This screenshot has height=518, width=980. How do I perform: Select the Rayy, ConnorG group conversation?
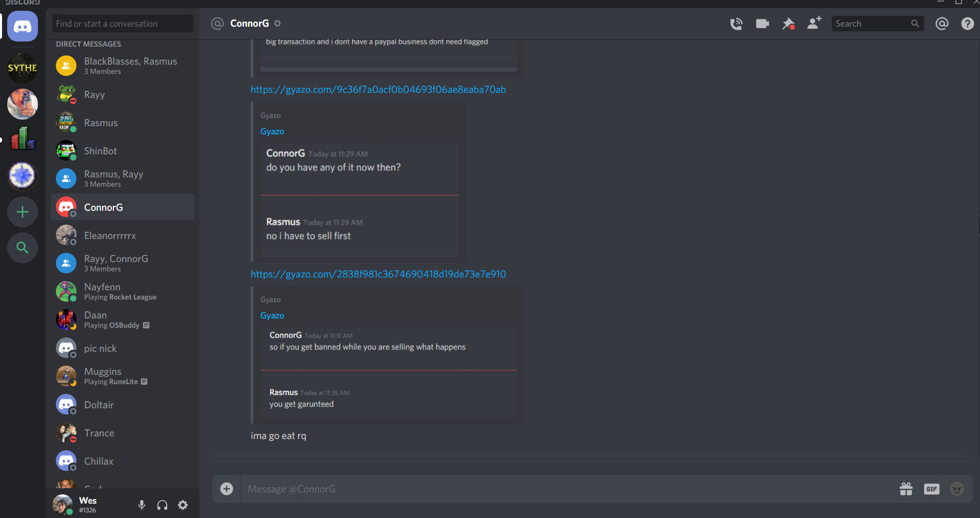tap(123, 263)
